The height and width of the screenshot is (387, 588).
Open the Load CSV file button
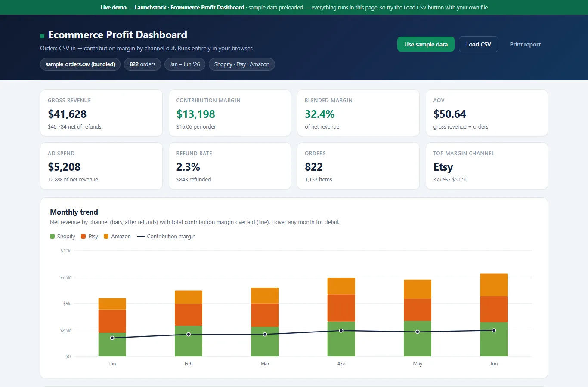pyautogui.click(x=479, y=44)
